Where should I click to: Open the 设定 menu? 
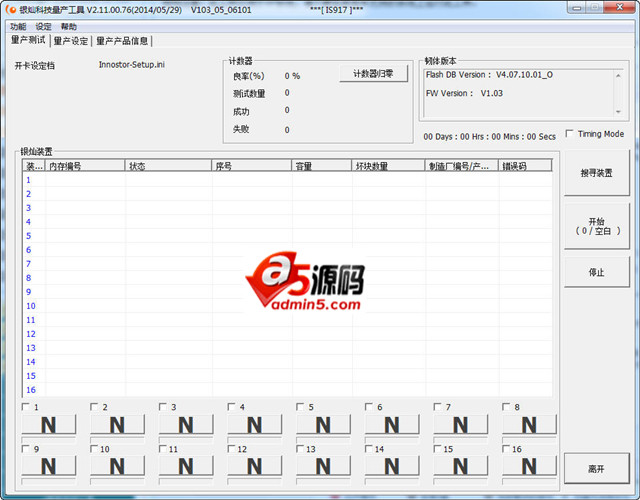tap(43, 27)
